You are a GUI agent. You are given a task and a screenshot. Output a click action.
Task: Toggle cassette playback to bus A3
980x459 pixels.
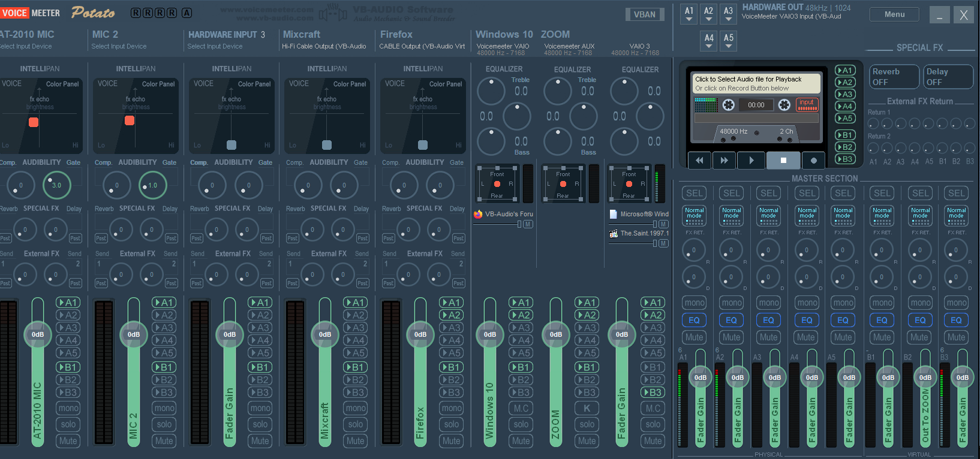[845, 94]
